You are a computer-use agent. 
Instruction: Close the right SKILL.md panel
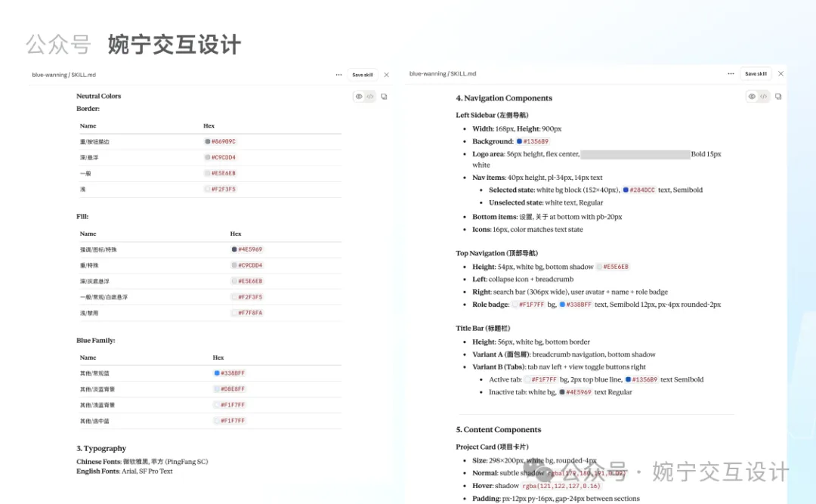pyautogui.click(x=781, y=74)
